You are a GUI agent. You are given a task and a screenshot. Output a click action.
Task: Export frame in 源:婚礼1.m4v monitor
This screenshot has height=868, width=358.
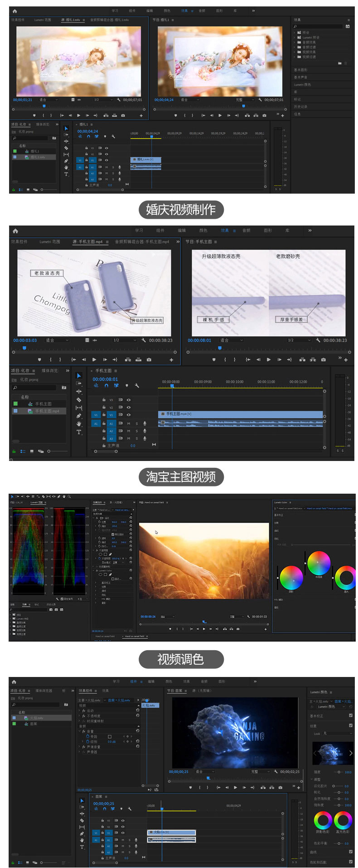point(123,115)
